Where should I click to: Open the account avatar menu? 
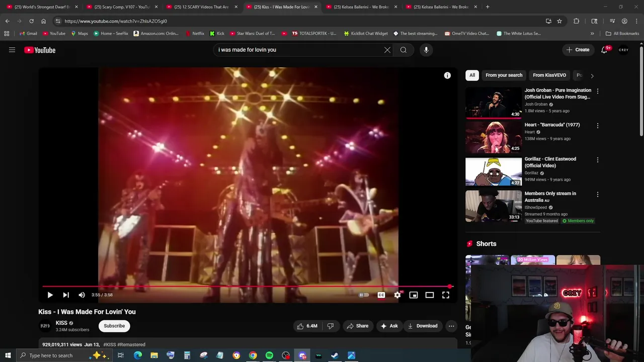point(624,50)
